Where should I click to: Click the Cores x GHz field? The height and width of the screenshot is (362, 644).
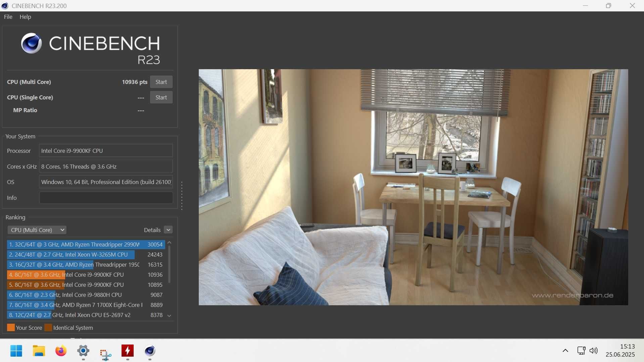click(106, 167)
